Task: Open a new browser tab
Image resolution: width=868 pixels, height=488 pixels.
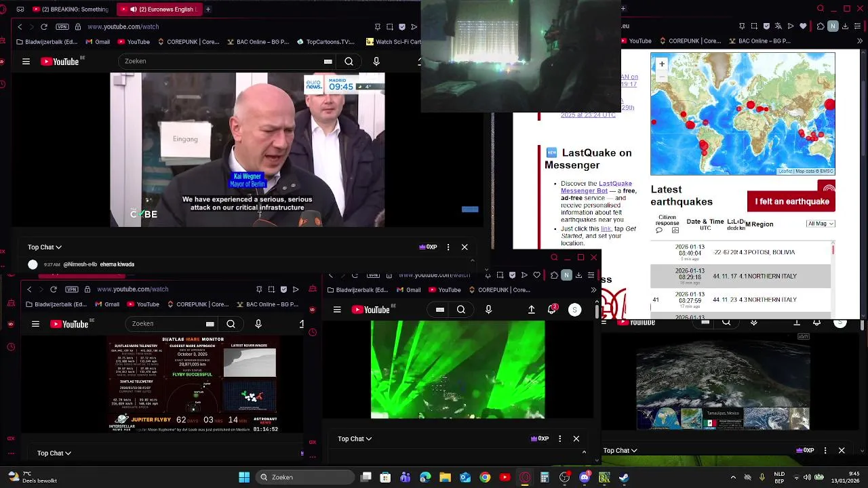Action: (208, 9)
